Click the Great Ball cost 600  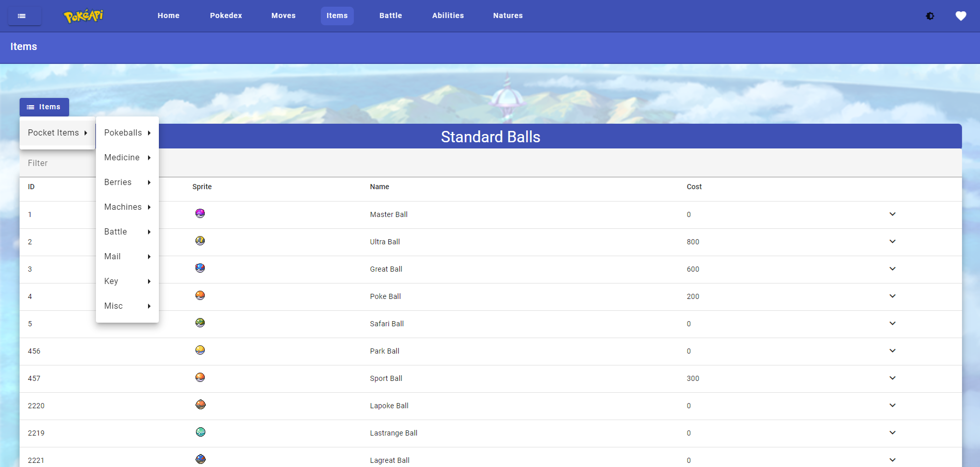coord(693,270)
